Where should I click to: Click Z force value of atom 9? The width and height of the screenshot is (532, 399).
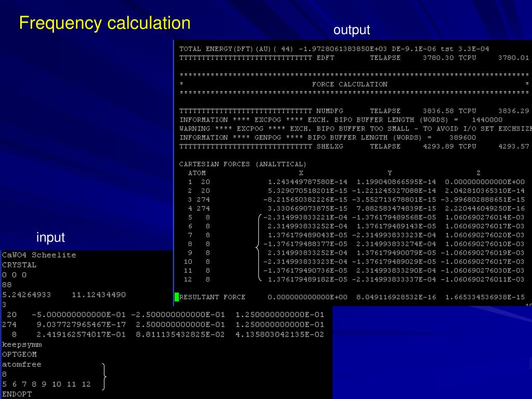coord(483,253)
